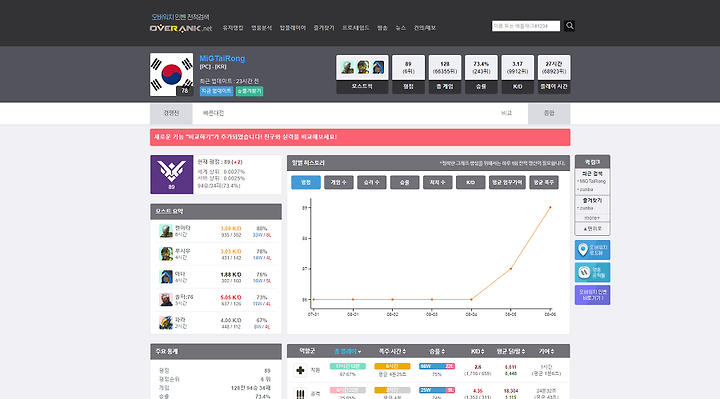Sort role table by win-rate column

tap(437, 352)
